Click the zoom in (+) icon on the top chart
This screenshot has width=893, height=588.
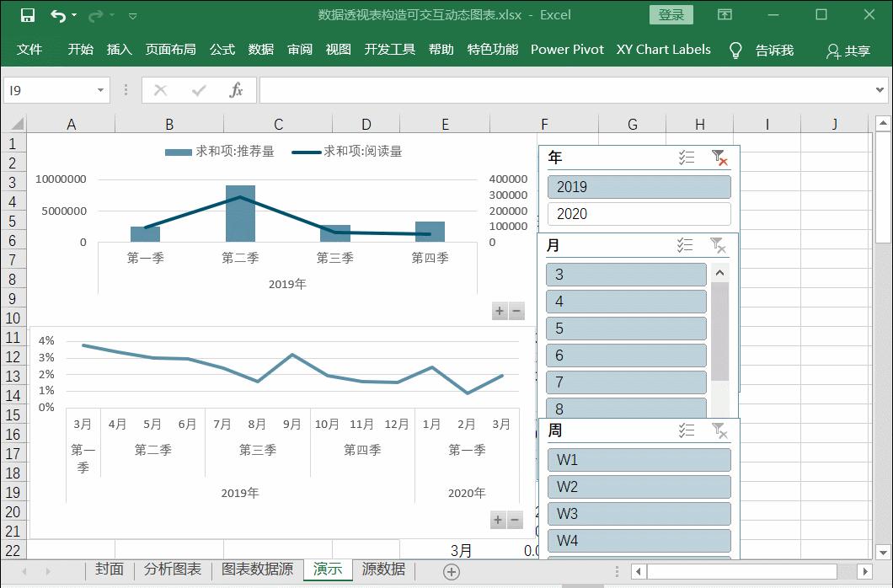[x=499, y=311]
